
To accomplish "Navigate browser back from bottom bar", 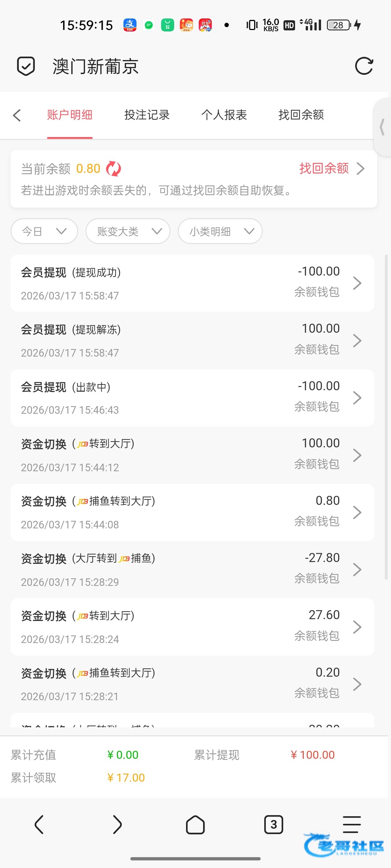I will [39, 825].
